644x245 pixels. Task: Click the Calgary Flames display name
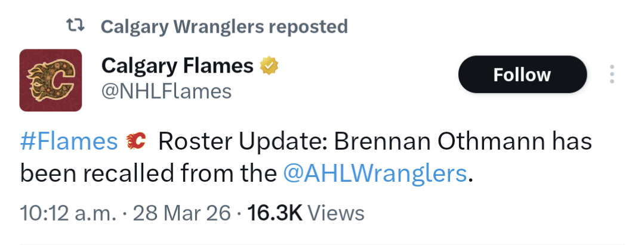(x=177, y=66)
